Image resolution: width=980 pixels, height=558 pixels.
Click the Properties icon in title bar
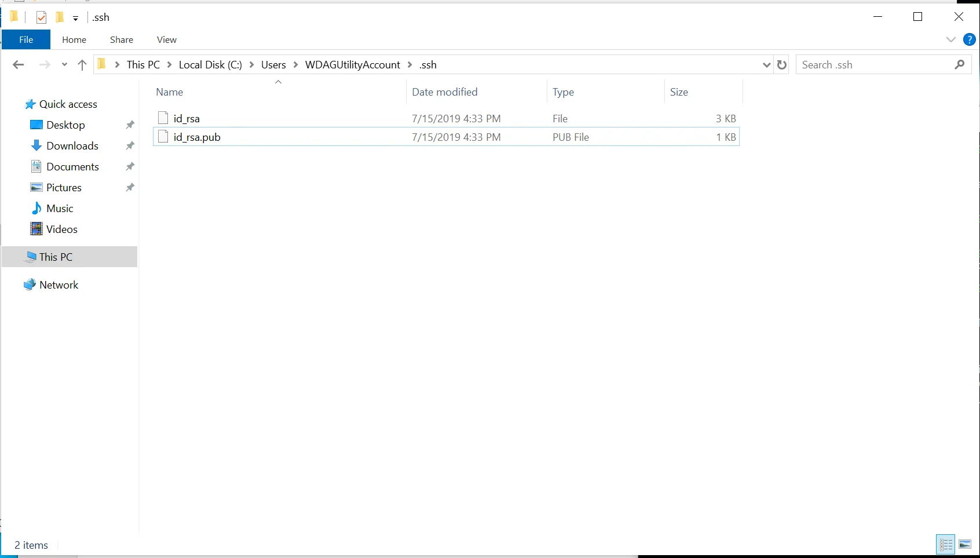(x=41, y=17)
